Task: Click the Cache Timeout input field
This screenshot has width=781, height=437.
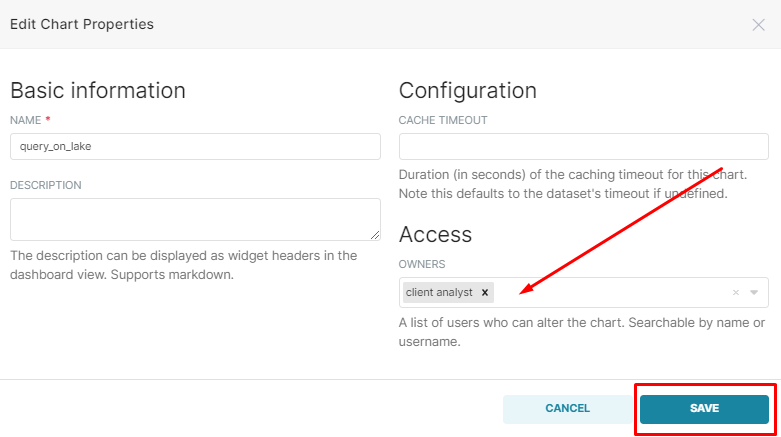Action: (583, 146)
